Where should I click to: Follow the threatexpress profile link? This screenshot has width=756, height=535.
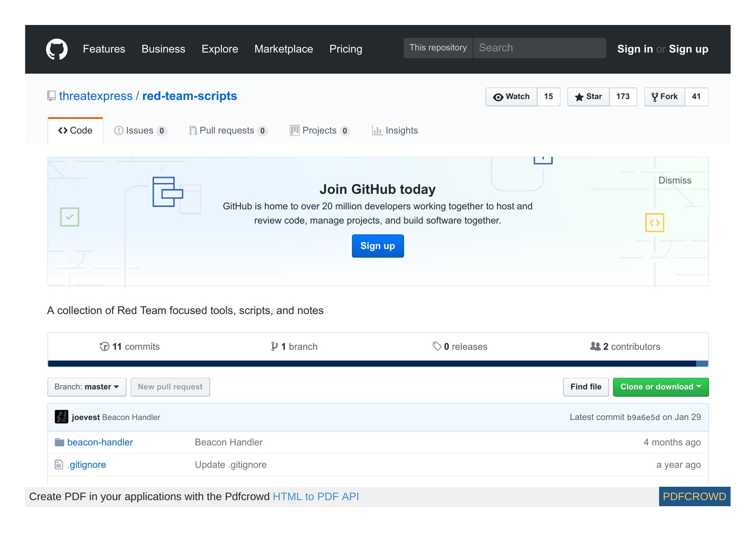(x=96, y=96)
